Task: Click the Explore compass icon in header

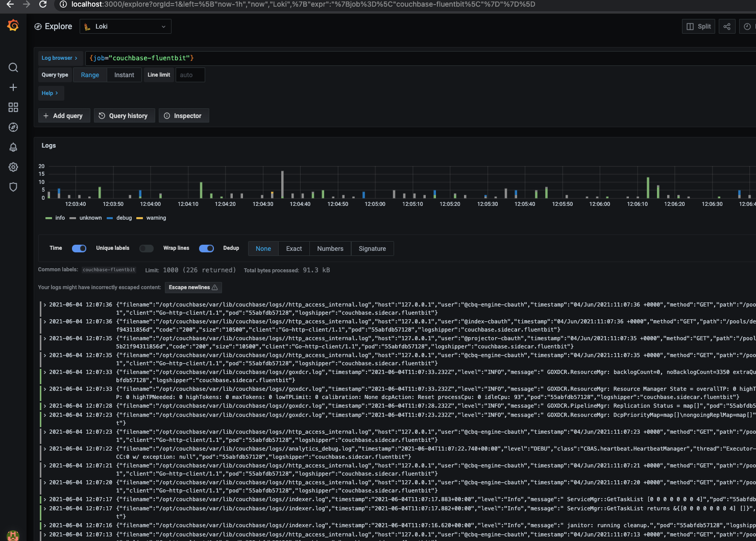Action: [38, 27]
